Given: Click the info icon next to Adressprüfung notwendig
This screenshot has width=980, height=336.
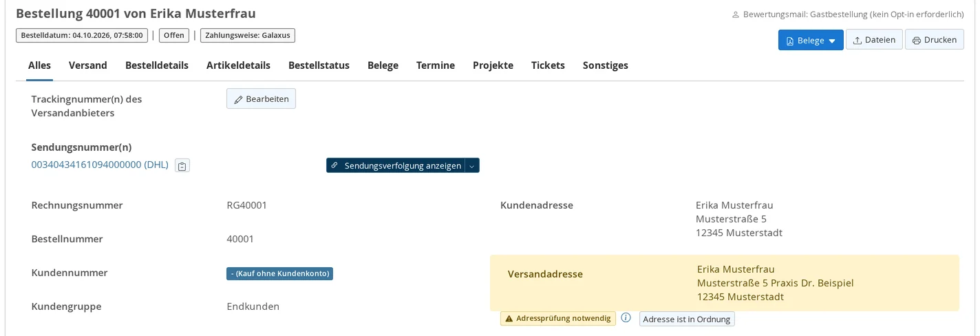Looking at the screenshot, I should [626, 318].
